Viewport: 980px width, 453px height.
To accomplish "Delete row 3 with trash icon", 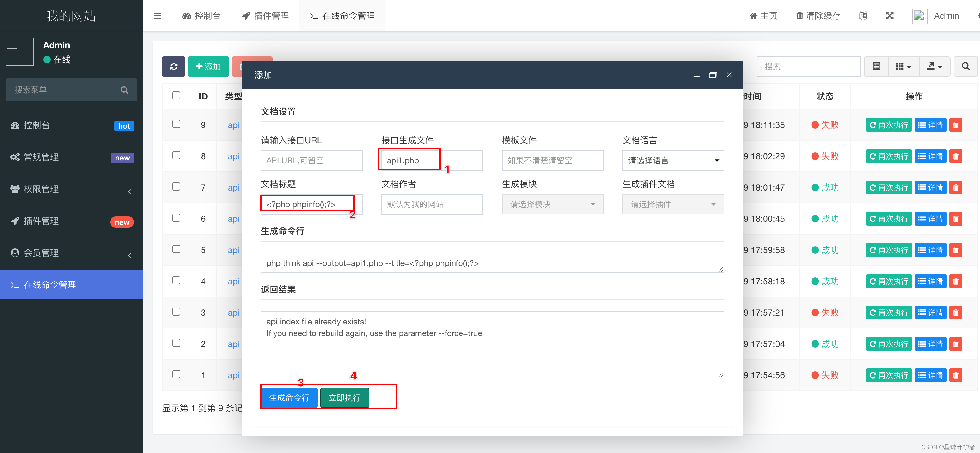I will pos(956,313).
